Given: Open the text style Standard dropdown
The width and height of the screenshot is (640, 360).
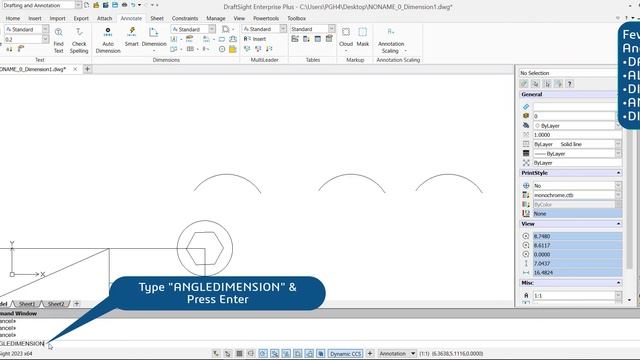Looking at the screenshot, I should pyautogui.click(x=45, y=29).
